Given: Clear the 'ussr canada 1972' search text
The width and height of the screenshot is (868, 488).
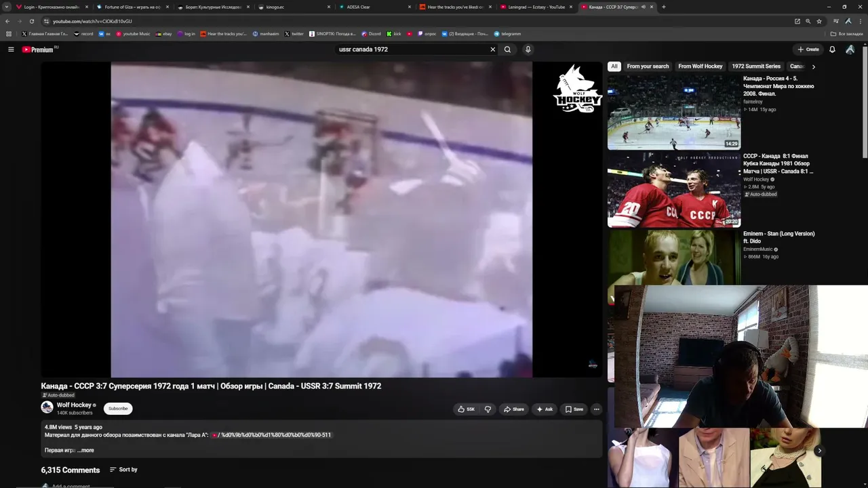Looking at the screenshot, I should [x=493, y=49].
